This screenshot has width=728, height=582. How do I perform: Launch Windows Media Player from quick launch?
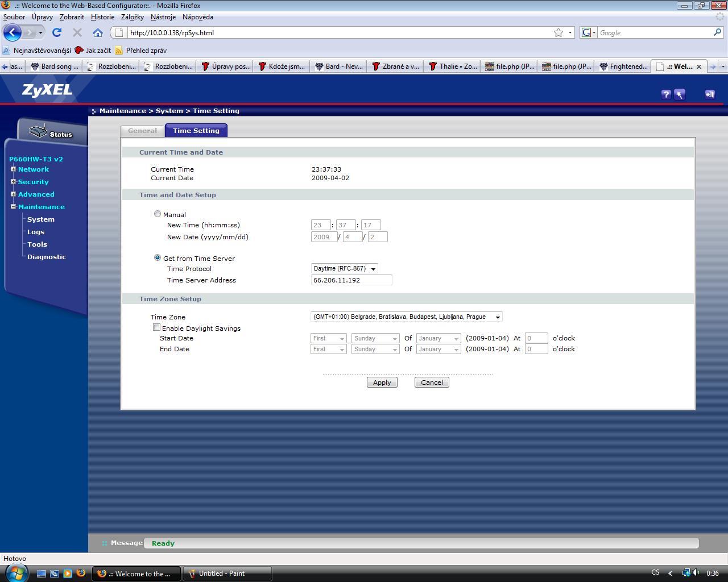point(68,573)
